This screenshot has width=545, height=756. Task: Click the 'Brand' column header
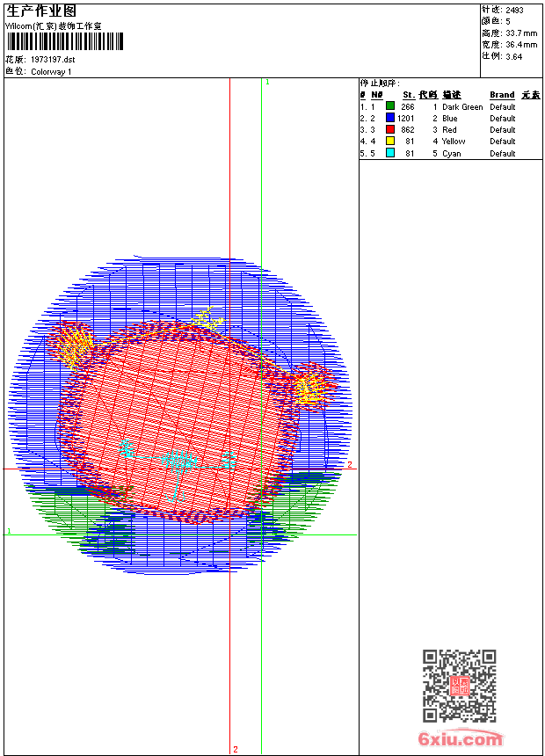click(x=502, y=95)
